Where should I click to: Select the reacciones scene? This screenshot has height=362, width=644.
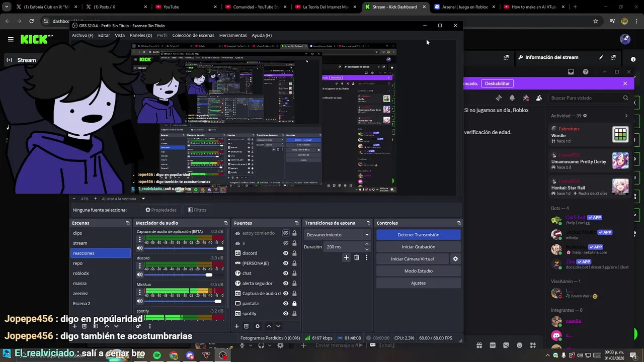point(101,253)
